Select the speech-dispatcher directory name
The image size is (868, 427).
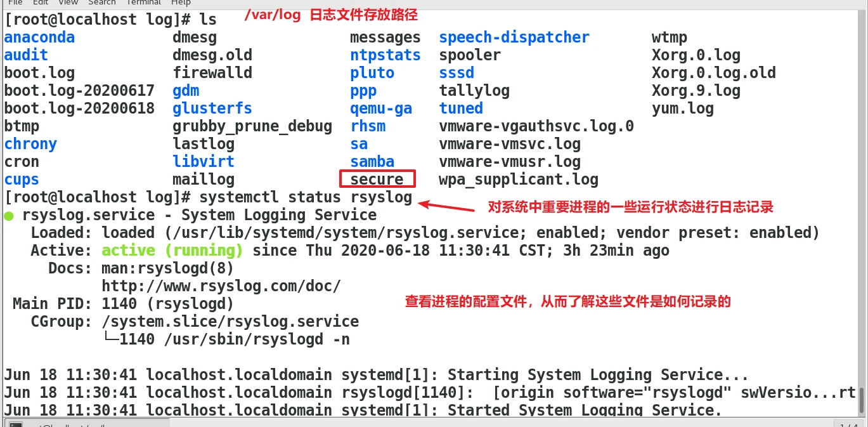514,37
